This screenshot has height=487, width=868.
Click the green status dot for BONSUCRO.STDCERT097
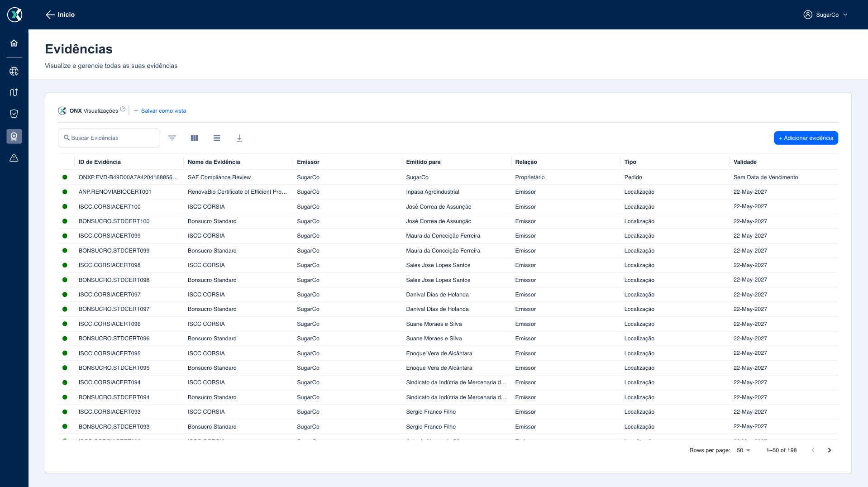click(65, 309)
